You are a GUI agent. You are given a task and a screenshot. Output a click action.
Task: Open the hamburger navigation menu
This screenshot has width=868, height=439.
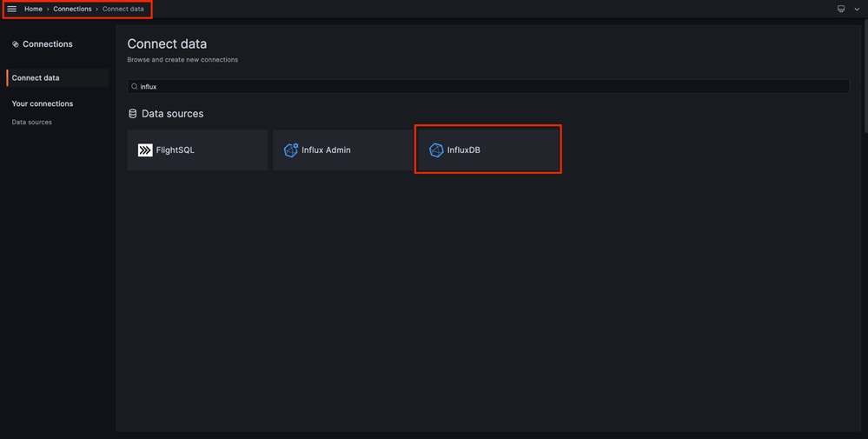(11, 9)
